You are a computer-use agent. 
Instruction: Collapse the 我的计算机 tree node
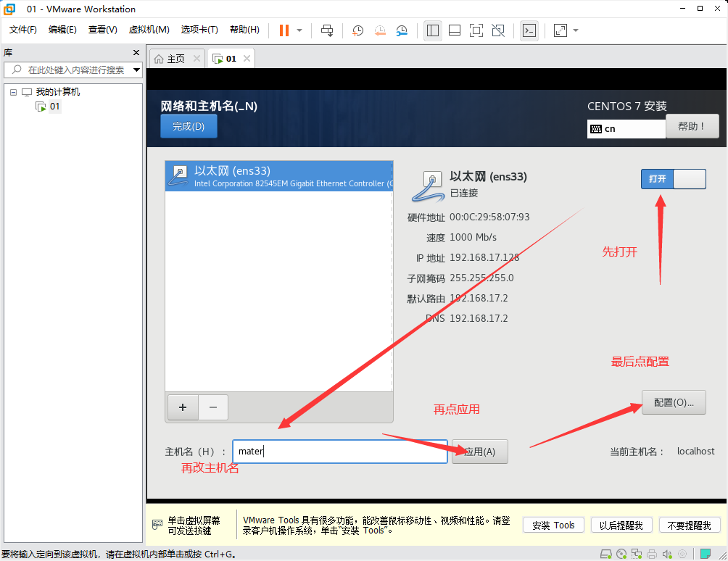tap(14, 92)
